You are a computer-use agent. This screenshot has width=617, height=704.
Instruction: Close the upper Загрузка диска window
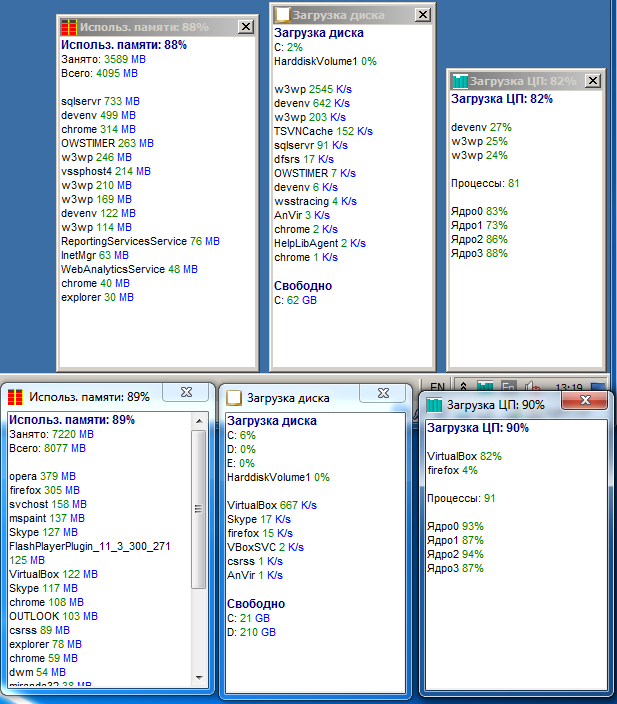(423, 15)
